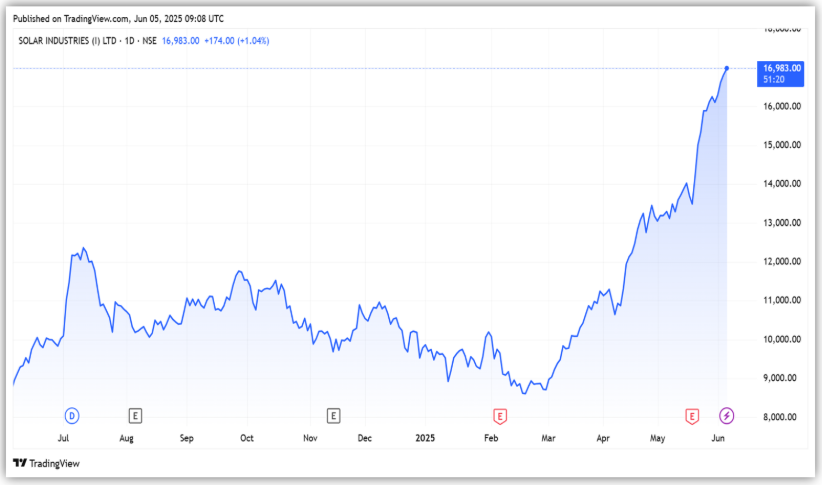Click the Oct label on time axis
The height and width of the screenshot is (485, 822).
(x=247, y=438)
